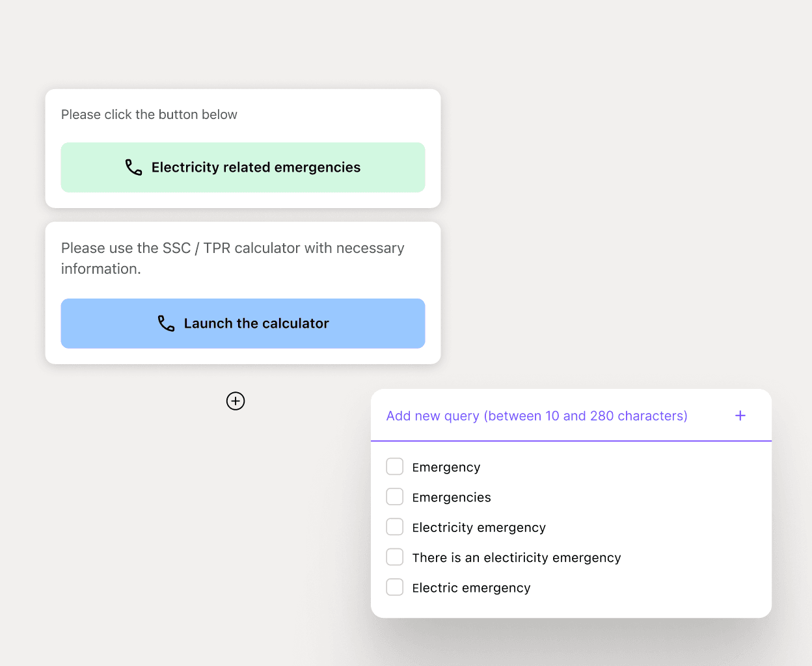
Task: Click the Emergencies query label
Action: pos(451,497)
